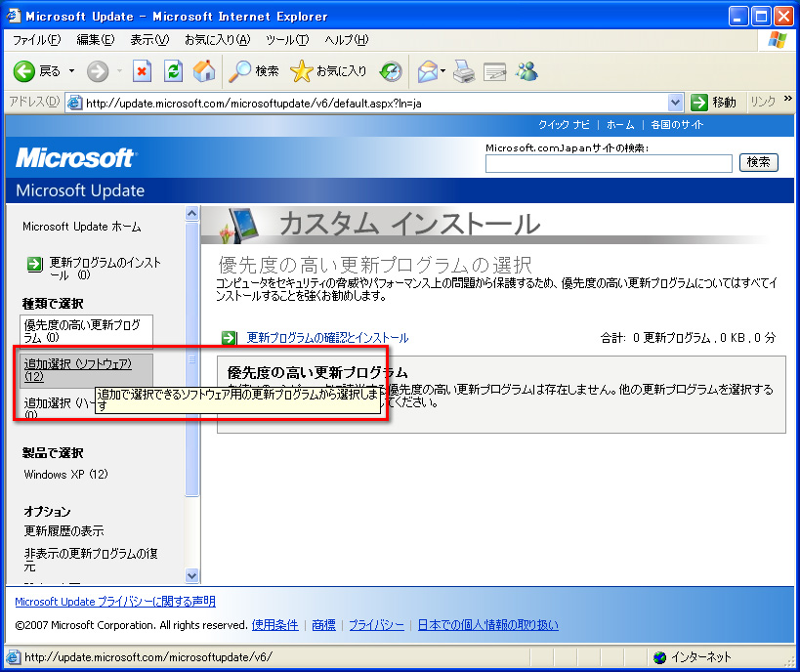Open the Mail button dropdown arrow
Screen dimensions: 800x672
pyautogui.click(x=442, y=71)
